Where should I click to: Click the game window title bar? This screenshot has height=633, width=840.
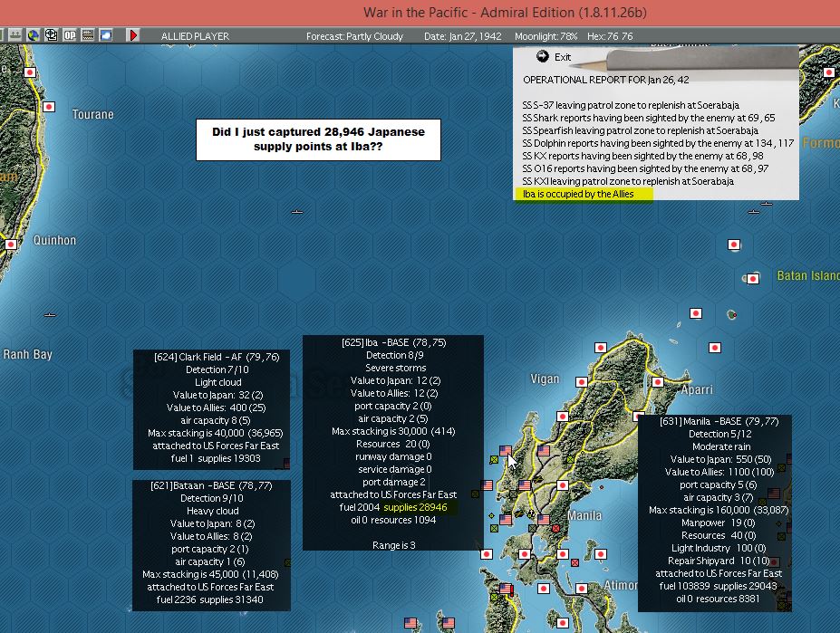420,13
